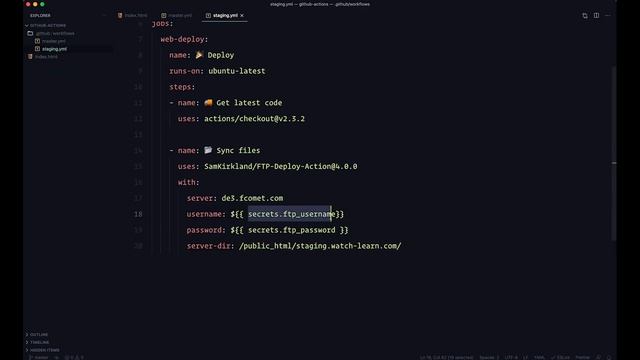
Task: Open the cursor line and column indicator
Action: pos(447,358)
